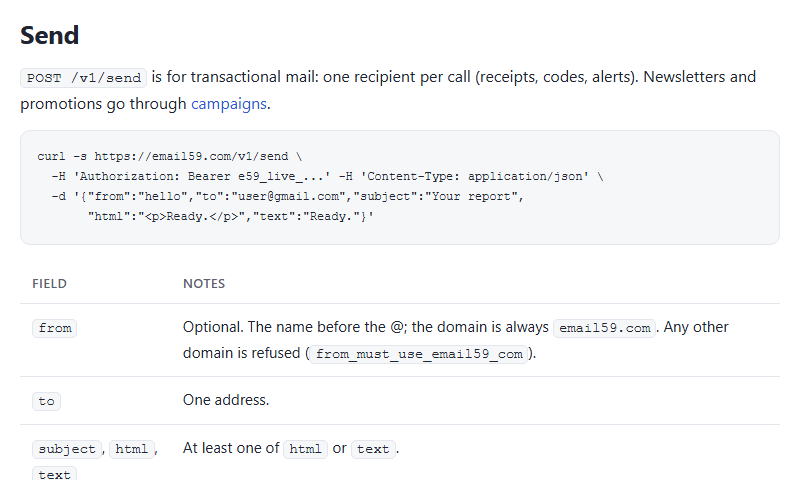This screenshot has width=800, height=480.
Task: Click the from field cell
Action: (x=55, y=328)
